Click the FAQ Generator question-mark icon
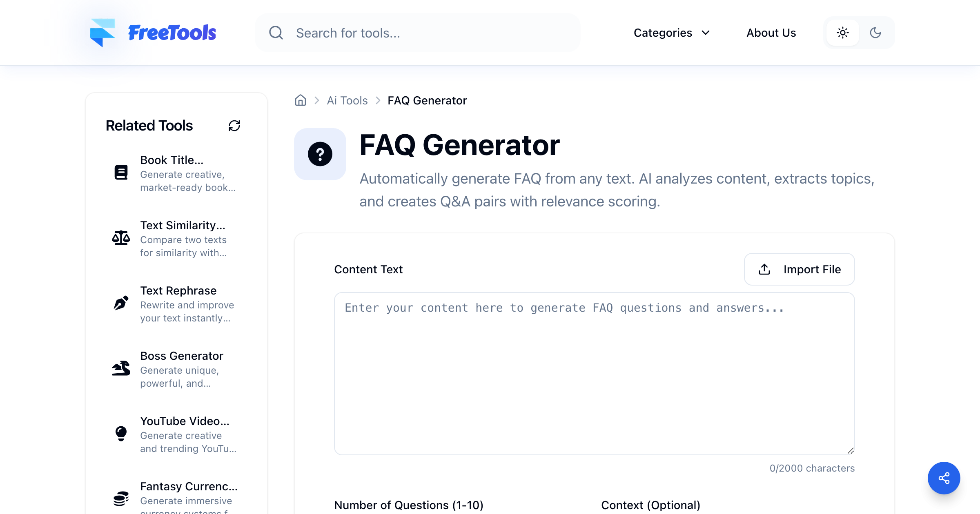 coord(320,154)
